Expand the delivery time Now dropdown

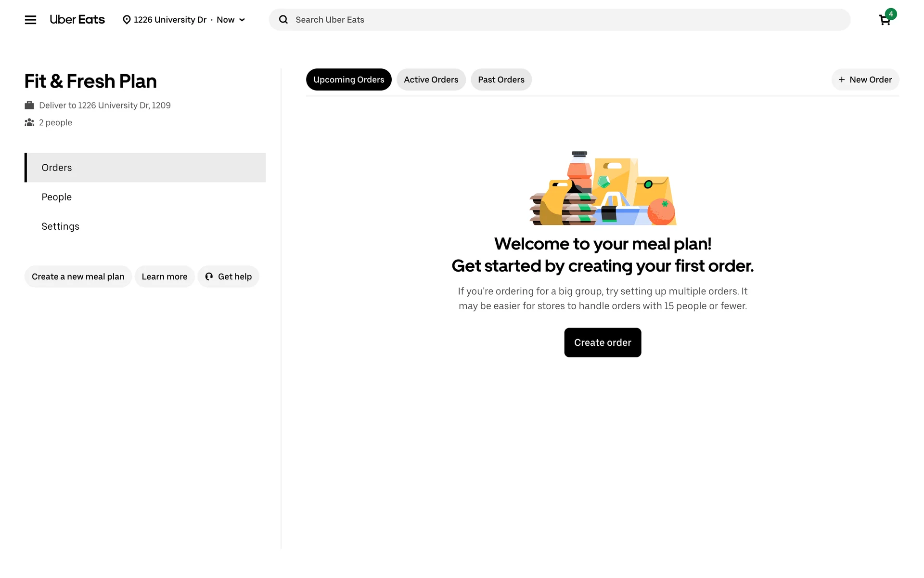coord(231,20)
